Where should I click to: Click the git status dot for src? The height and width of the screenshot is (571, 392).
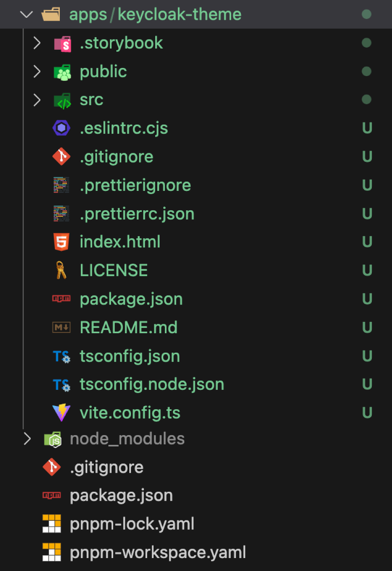pyautogui.click(x=367, y=99)
